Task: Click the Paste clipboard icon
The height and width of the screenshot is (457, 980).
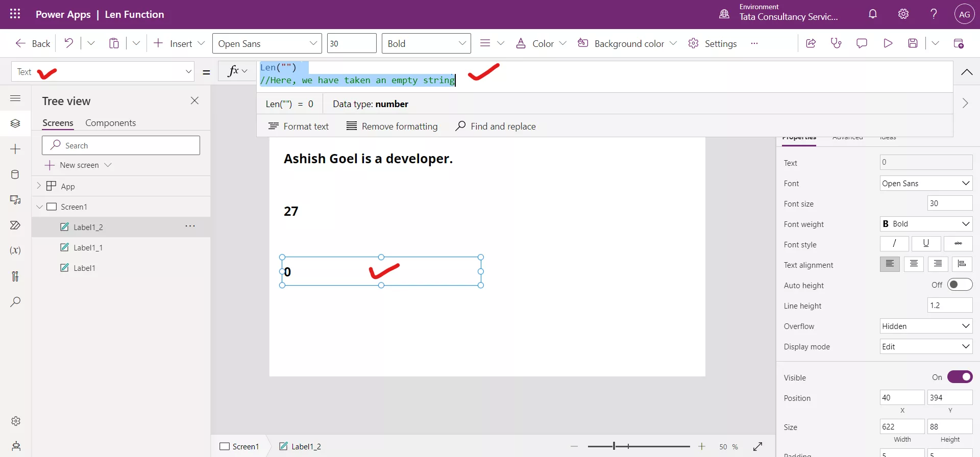Action: pyautogui.click(x=114, y=43)
